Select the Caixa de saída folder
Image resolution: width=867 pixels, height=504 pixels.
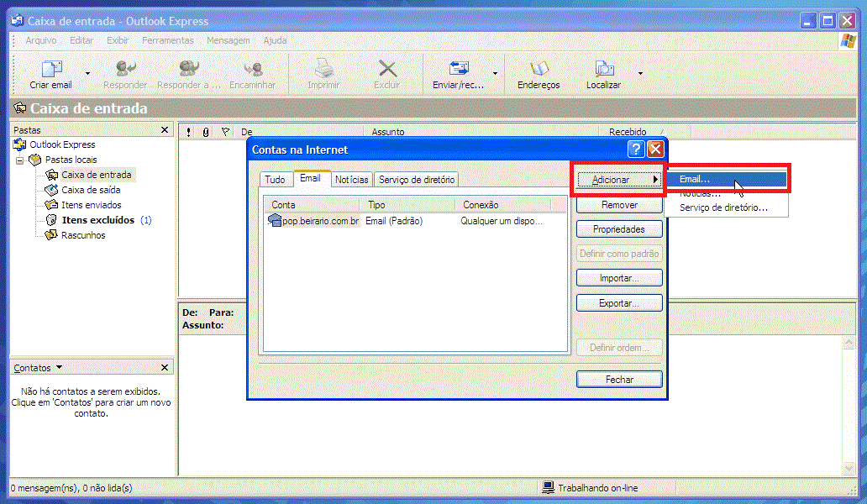click(91, 190)
